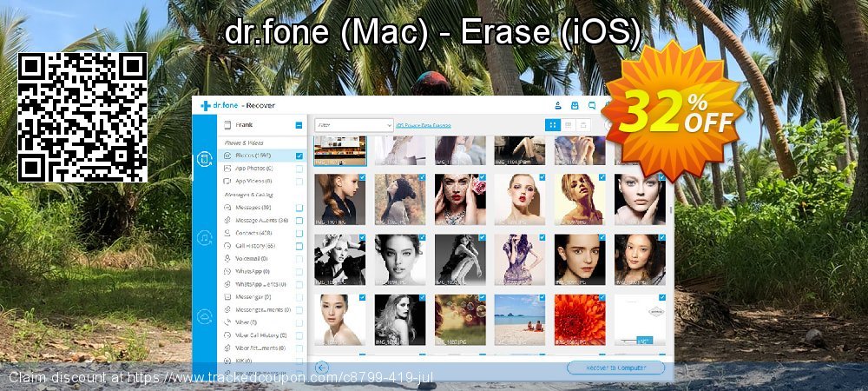Uncheck the Photos category checkbox

pos(299,156)
